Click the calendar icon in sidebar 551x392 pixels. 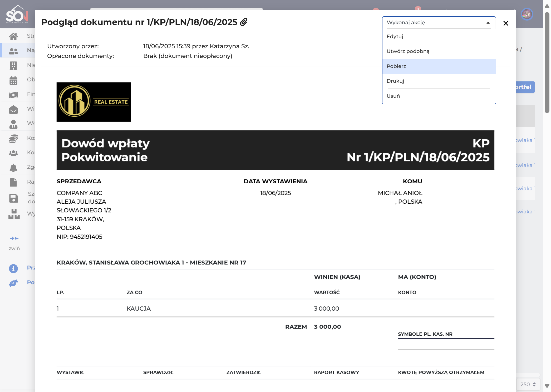(13, 80)
